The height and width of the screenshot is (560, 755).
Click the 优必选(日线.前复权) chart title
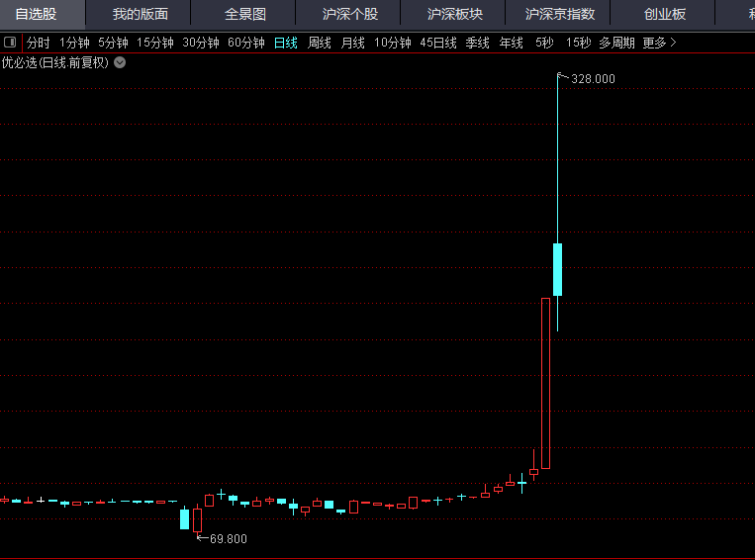point(55,61)
